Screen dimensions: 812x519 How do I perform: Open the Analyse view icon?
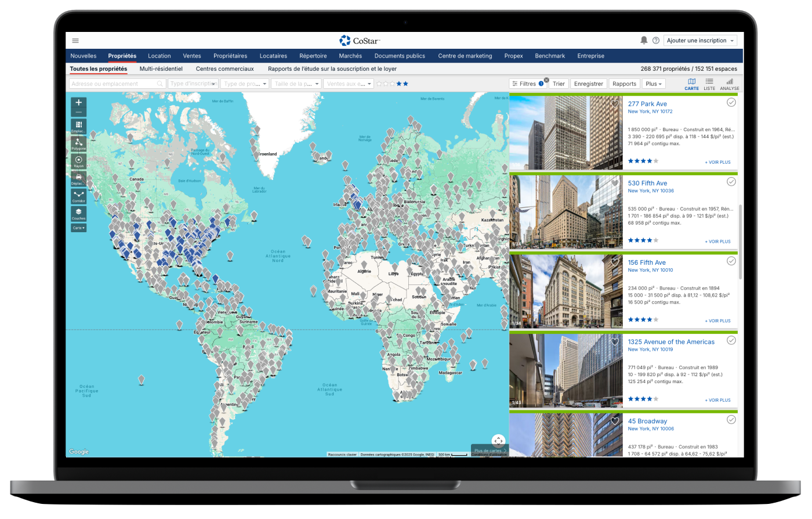click(730, 84)
